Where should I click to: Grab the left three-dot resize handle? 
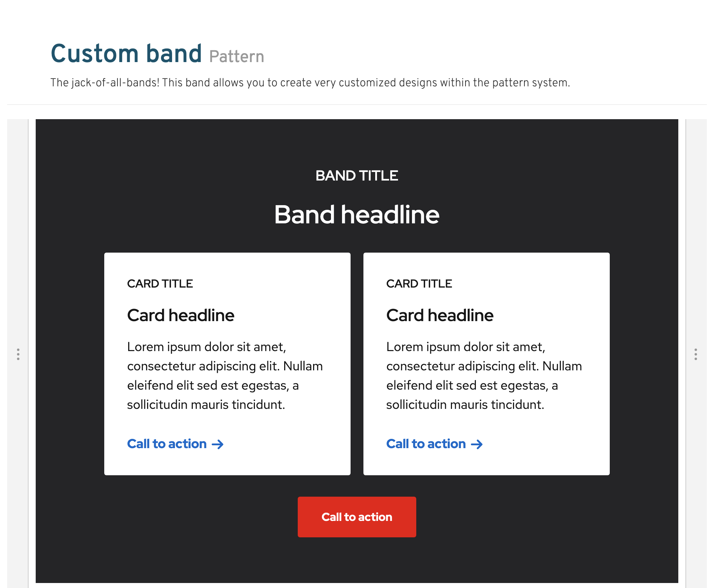point(18,354)
